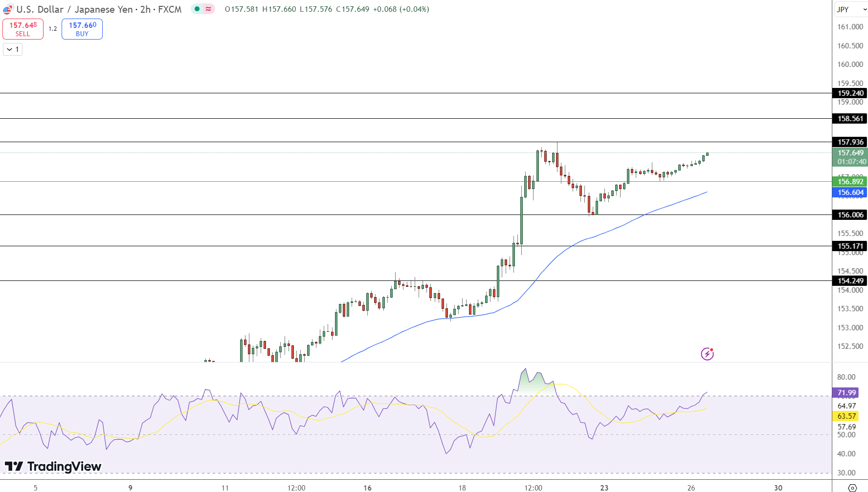Click the 80.00 RSI scale label
This screenshot has height=492, width=868.
pyautogui.click(x=846, y=377)
